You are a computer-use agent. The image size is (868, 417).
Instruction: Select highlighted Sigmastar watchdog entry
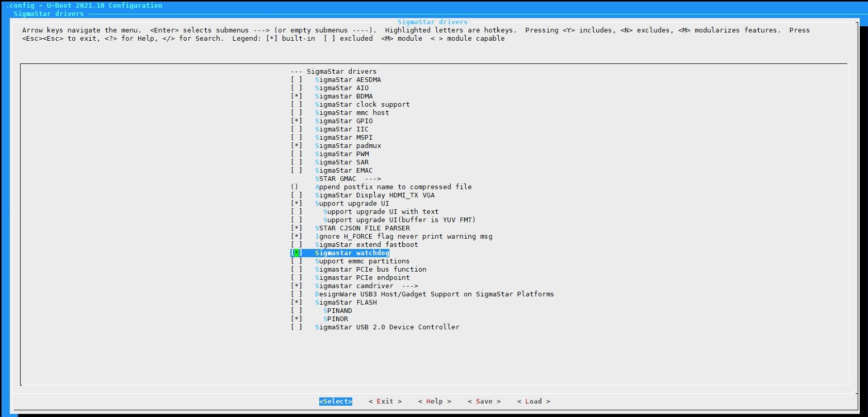[340, 253]
